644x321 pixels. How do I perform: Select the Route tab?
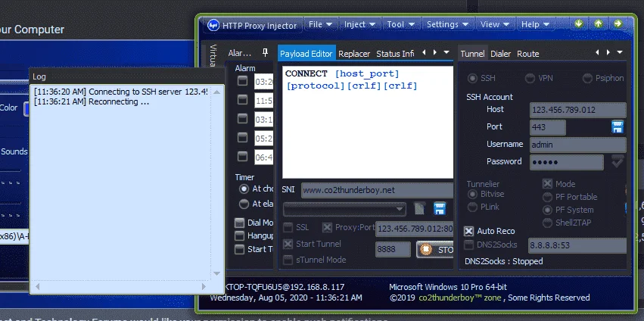527,54
